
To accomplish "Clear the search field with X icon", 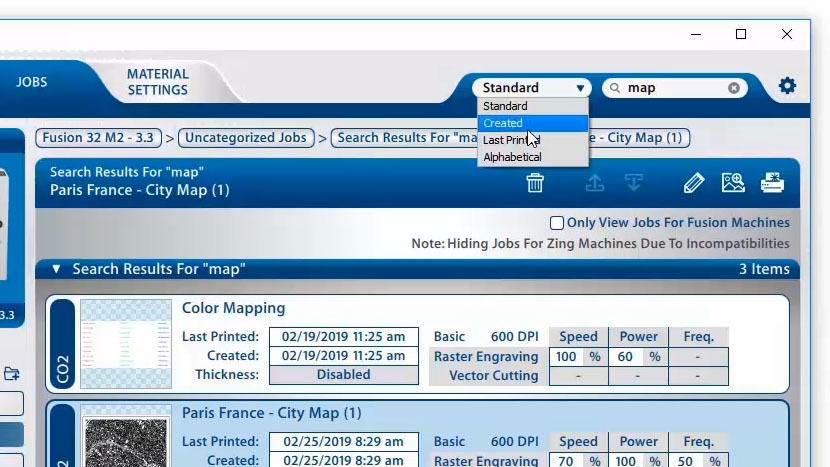I will point(734,88).
